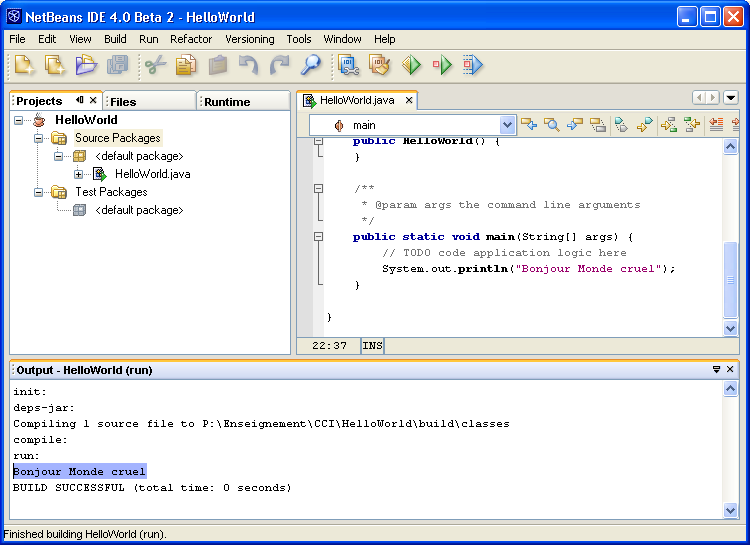The height and width of the screenshot is (545, 750).
Task: Click the blue arrow debugger icon
Action: tap(473, 65)
